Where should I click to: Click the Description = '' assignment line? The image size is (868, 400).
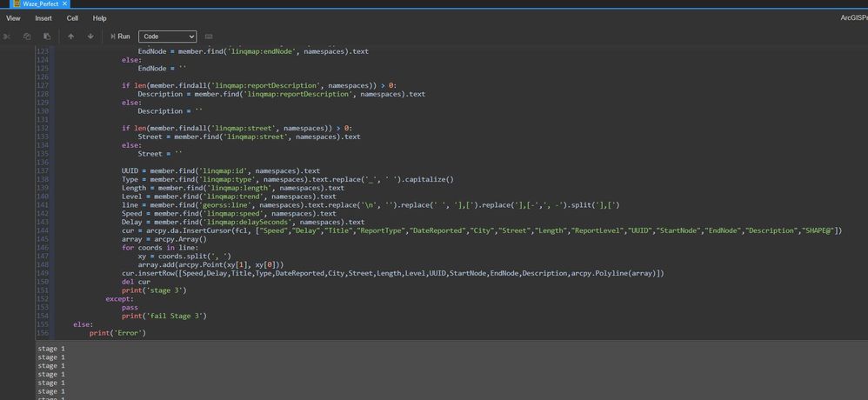[x=170, y=111]
